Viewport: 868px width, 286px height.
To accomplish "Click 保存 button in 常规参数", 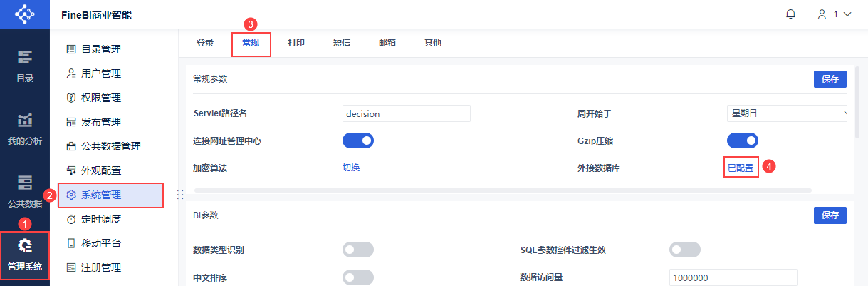I will pos(830,79).
